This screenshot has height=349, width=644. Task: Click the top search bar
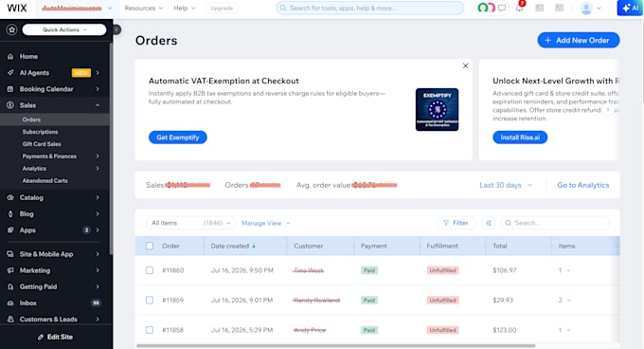[x=369, y=8]
